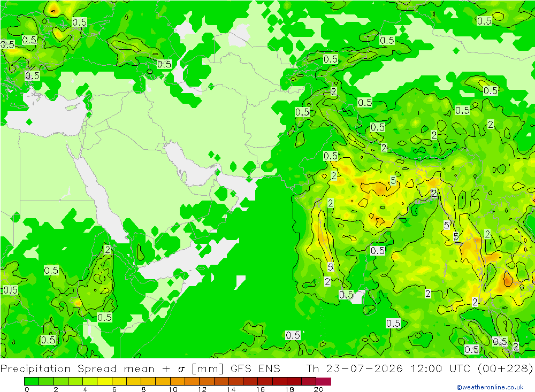Image resolution: width=535 pixels, height=392 pixels.
Task: Select the bright green swatch at legend value 0
Action: pyautogui.click(x=32, y=381)
